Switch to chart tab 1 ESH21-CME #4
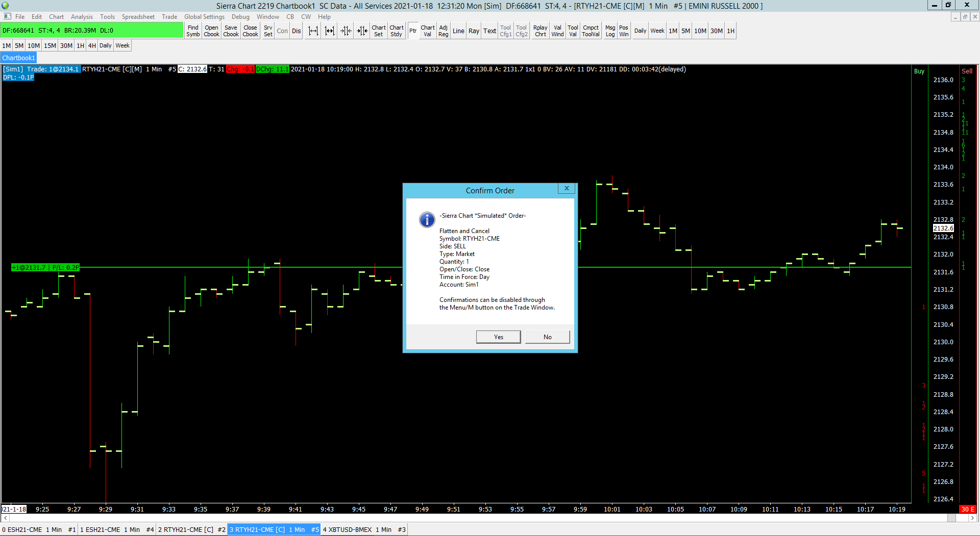 (117, 530)
